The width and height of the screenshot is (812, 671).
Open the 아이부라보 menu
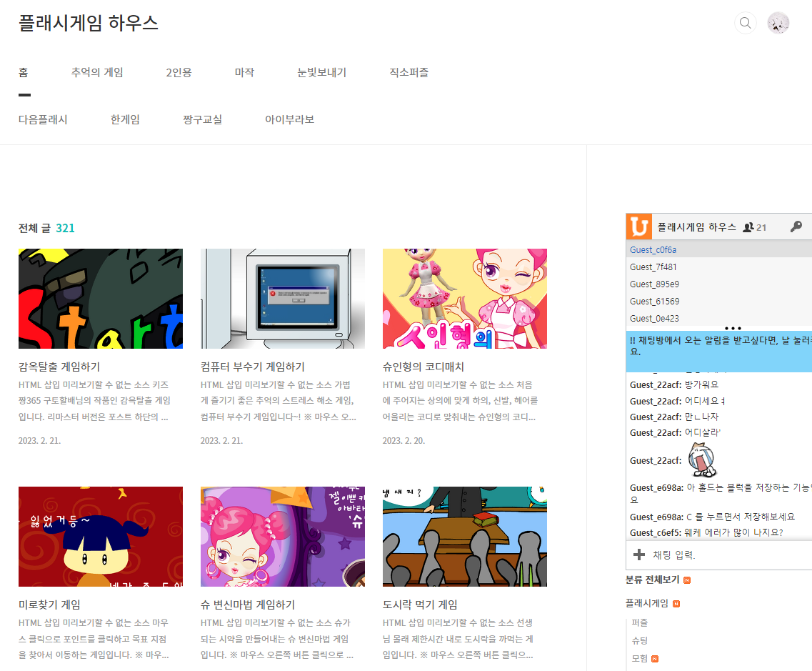(x=289, y=119)
